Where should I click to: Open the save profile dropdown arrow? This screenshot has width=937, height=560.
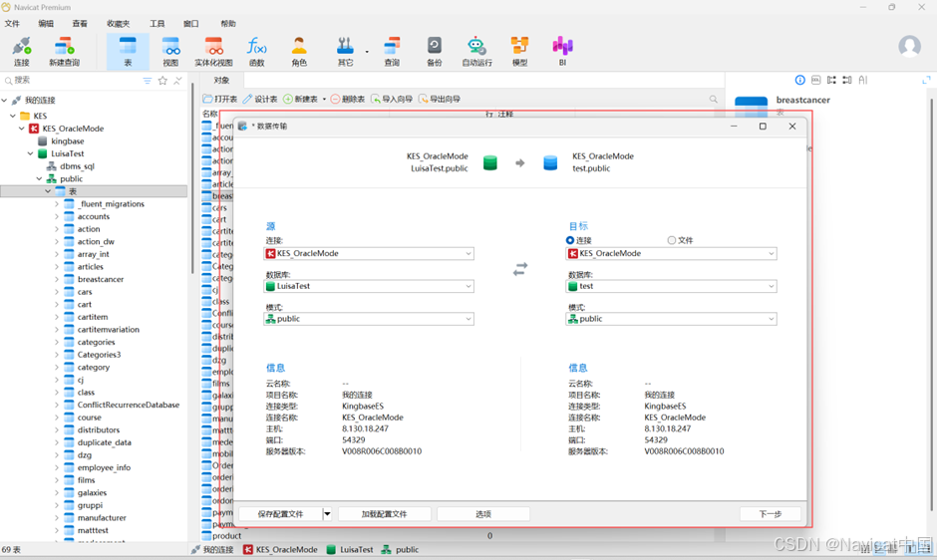point(327,514)
